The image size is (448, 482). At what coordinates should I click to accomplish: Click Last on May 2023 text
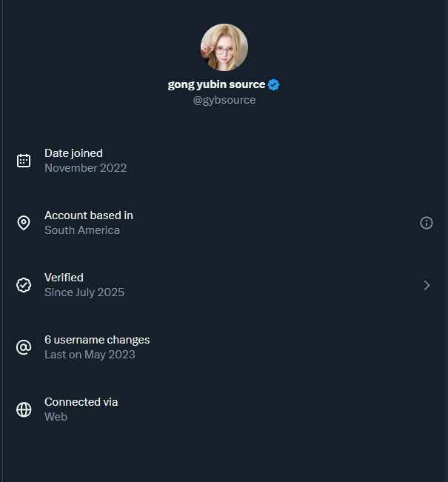coord(90,355)
